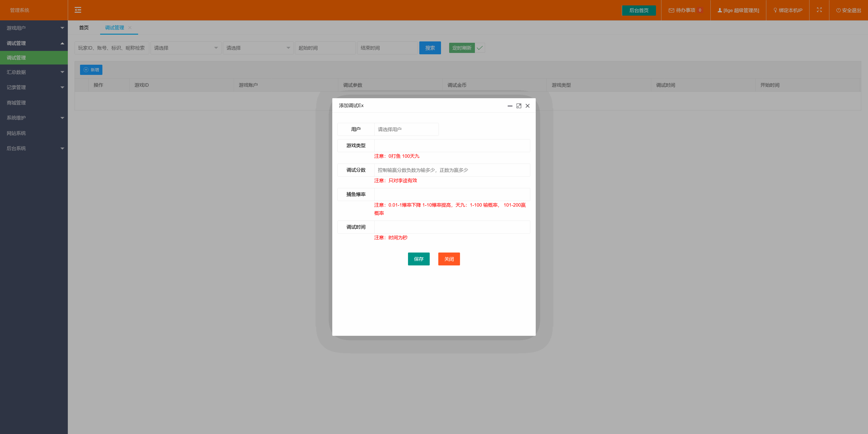Open the second 请选择 dropdown
Image resolution: width=868 pixels, height=434 pixels.
click(258, 48)
